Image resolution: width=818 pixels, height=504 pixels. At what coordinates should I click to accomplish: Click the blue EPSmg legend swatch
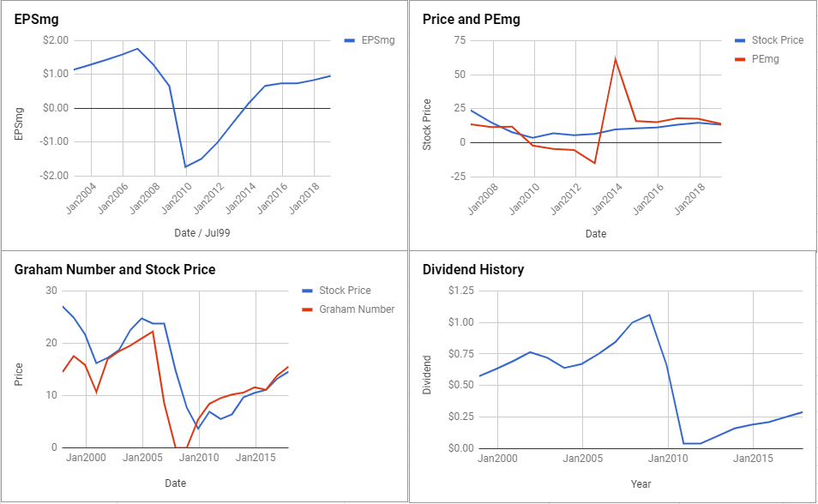tap(350, 40)
